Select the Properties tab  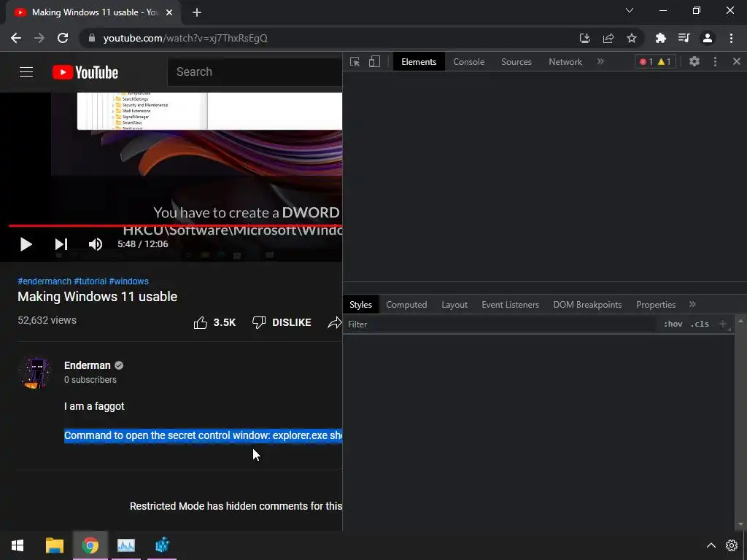[x=656, y=305]
